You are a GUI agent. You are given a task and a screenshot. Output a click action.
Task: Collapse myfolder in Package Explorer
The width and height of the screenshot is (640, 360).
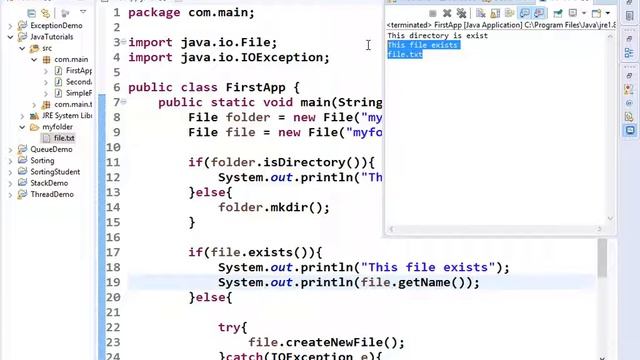pyautogui.click(x=22, y=127)
